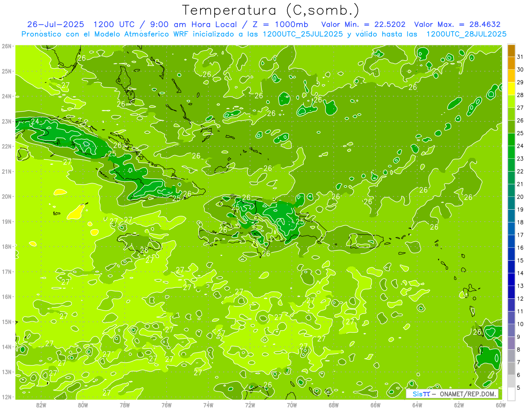Viewport: 532px width, 411px height.
Task: Click '1200UTC_28JUL2025' valid-until time text
Action: click(x=466, y=34)
